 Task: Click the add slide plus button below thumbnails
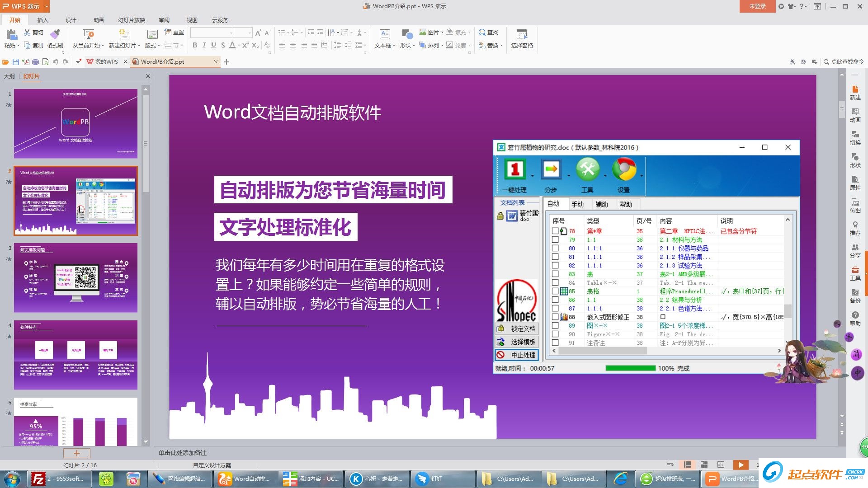pyautogui.click(x=76, y=453)
